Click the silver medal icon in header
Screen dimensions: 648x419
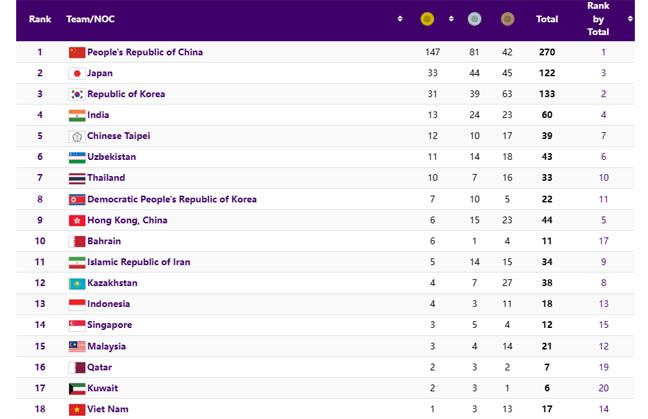pos(475,18)
